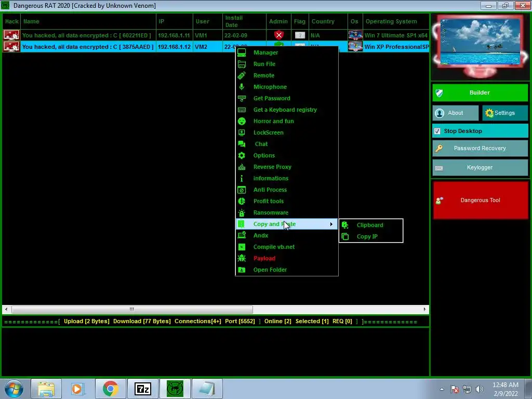Click the Microphone icon in the menu
This screenshot has width=532, height=399.
(242, 87)
